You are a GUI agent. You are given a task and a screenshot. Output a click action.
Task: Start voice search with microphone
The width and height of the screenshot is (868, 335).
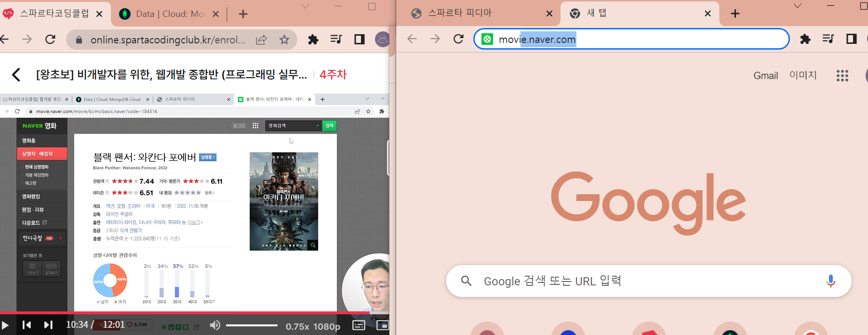coord(830,281)
